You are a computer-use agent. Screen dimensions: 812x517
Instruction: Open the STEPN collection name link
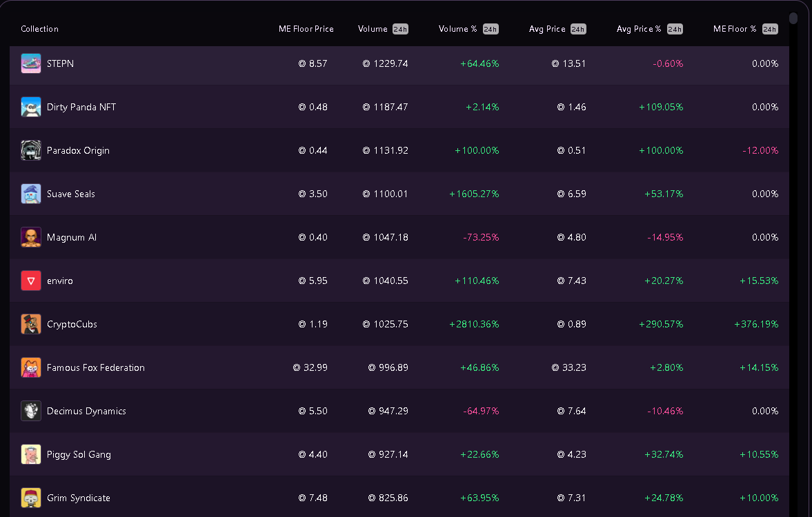point(60,63)
